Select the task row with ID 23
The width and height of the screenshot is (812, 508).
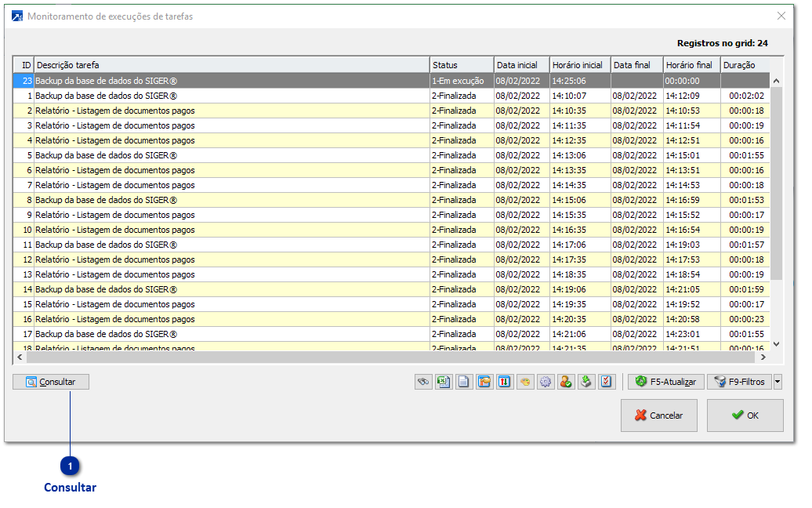click(x=231, y=81)
